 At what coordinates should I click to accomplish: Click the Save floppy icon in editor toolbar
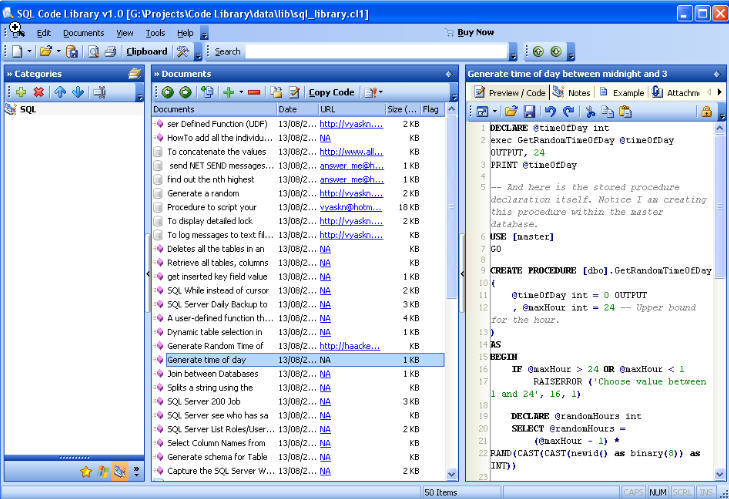coord(529,112)
